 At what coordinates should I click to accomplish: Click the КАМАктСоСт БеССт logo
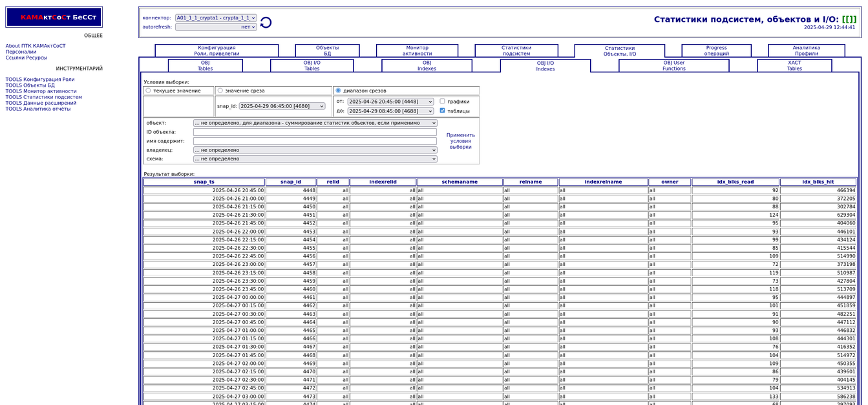(54, 17)
